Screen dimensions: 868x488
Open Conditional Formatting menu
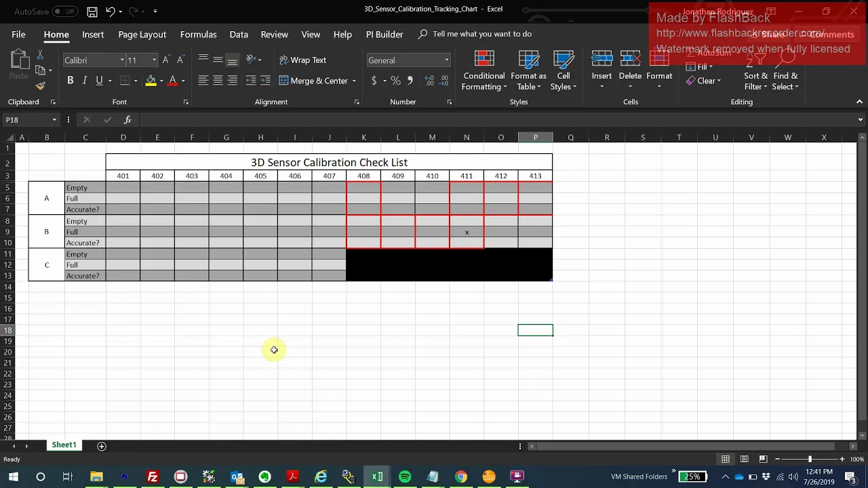tap(484, 70)
